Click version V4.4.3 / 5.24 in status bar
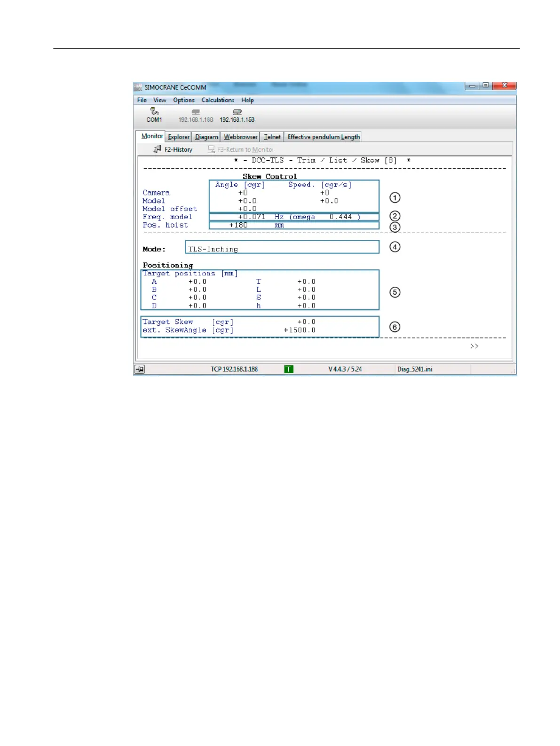This screenshot has height=746, width=560. (345, 369)
